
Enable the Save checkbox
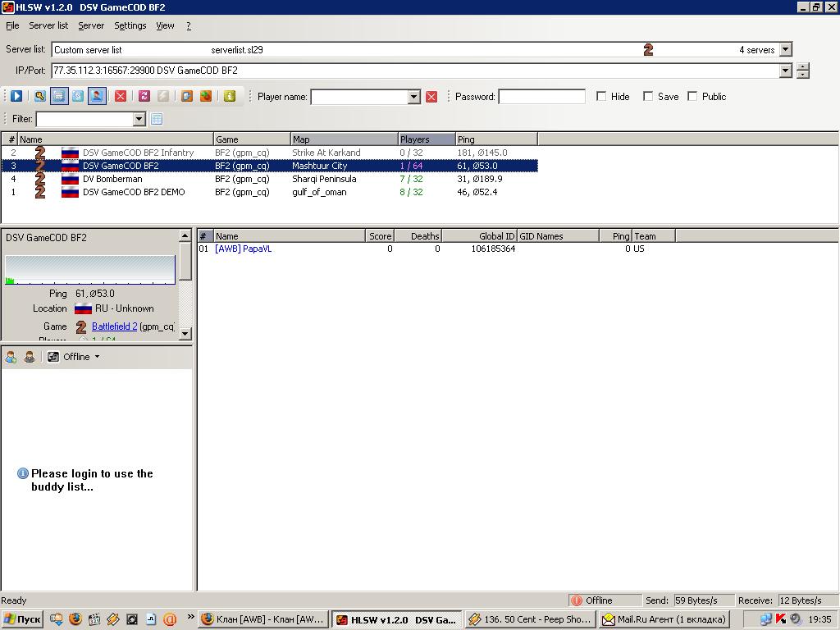pos(648,96)
